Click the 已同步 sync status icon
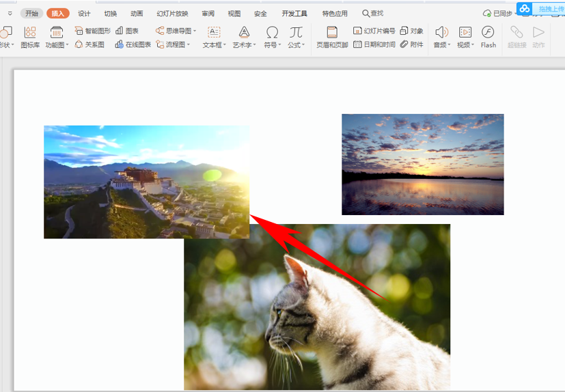 coord(487,14)
